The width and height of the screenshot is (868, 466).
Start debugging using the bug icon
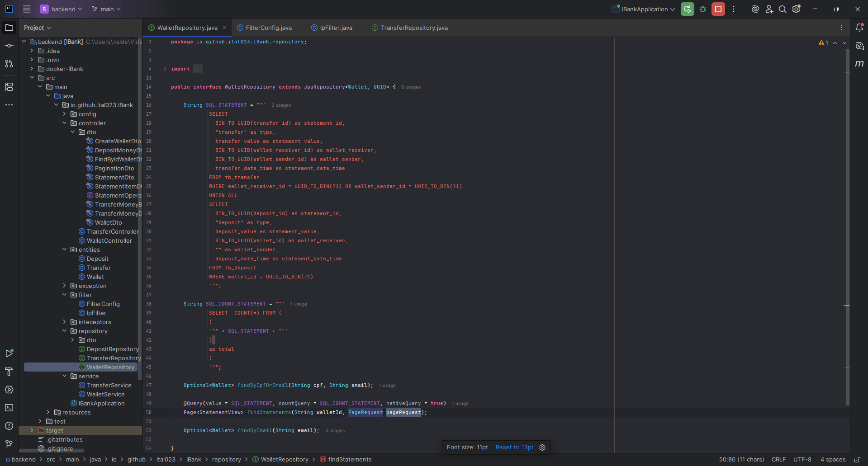coord(702,9)
